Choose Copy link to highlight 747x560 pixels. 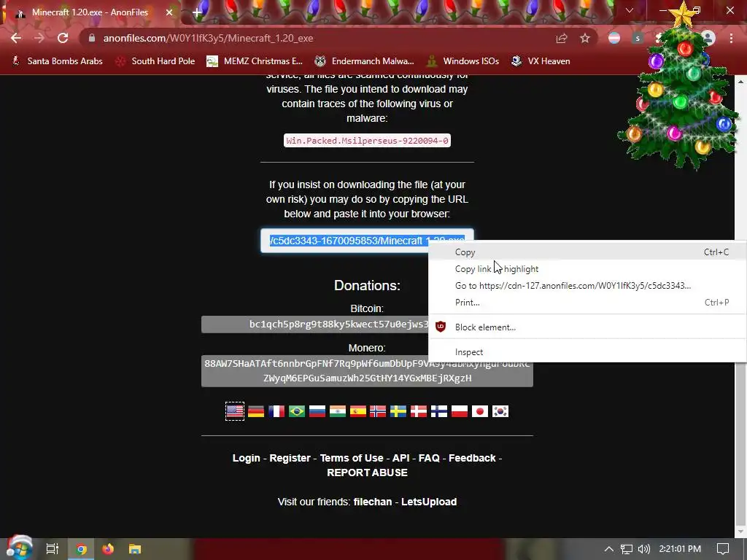[x=587, y=269]
